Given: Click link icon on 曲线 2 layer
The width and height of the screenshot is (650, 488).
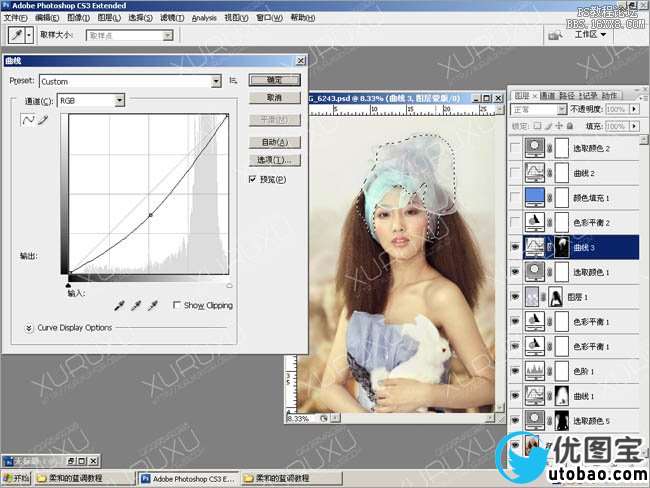Looking at the screenshot, I should 550,173.
